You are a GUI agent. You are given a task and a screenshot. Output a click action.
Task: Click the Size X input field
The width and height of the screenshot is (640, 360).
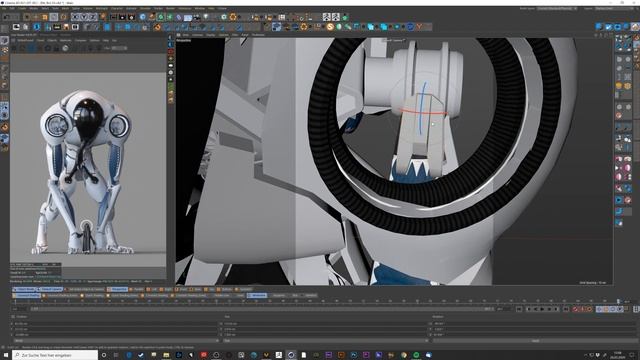(x=325, y=324)
